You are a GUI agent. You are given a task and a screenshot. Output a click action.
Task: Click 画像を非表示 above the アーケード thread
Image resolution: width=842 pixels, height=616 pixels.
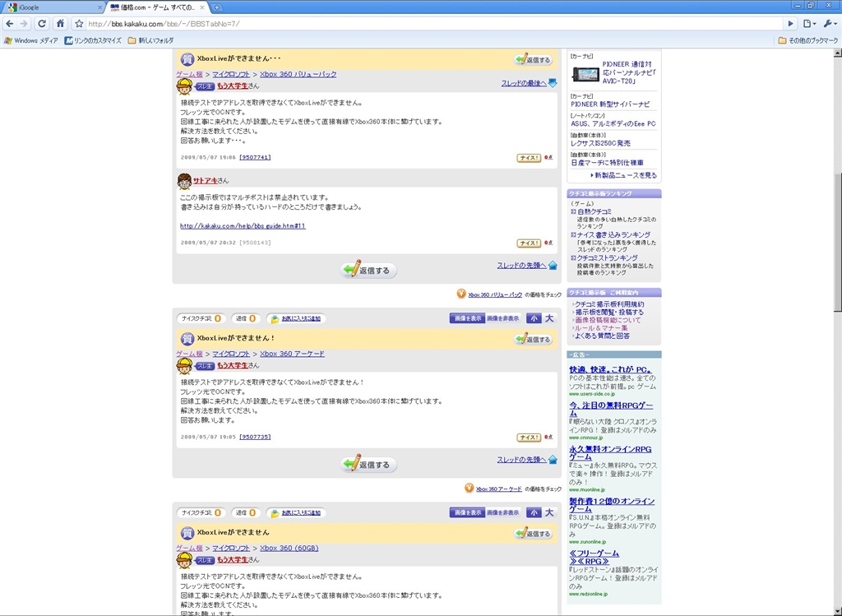coord(503,318)
